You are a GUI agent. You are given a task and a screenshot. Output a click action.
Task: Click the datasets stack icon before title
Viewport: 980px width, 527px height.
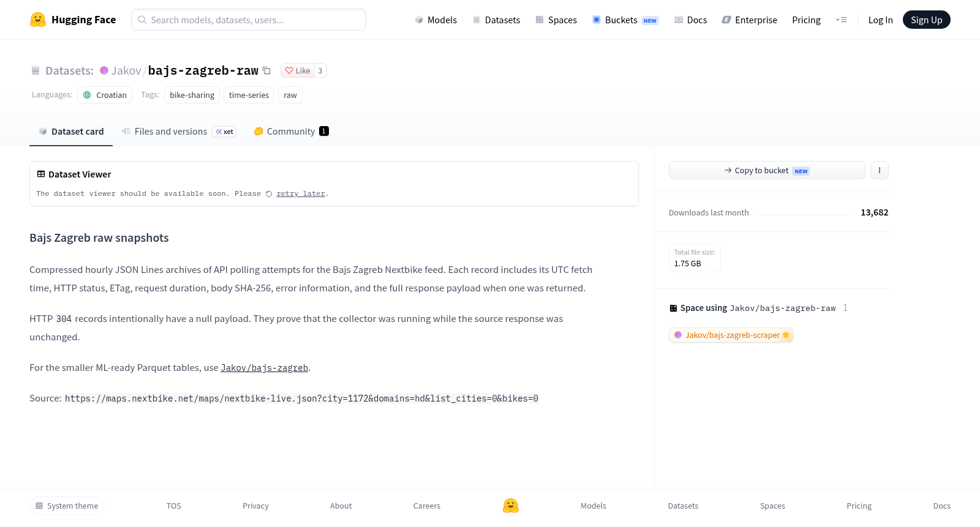tap(36, 70)
